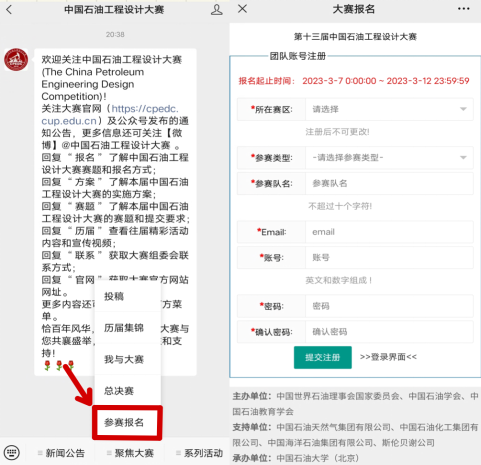Open the https://cpedc.cup.edu.cn website link

[110, 115]
